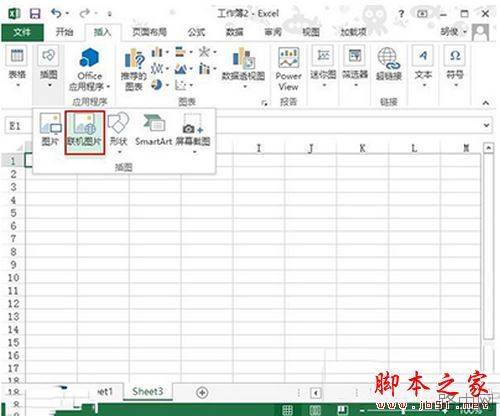This screenshot has width=500, height=416.
Task: Launch the Charts dialog launcher
Action: pyautogui.click(x=265, y=103)
